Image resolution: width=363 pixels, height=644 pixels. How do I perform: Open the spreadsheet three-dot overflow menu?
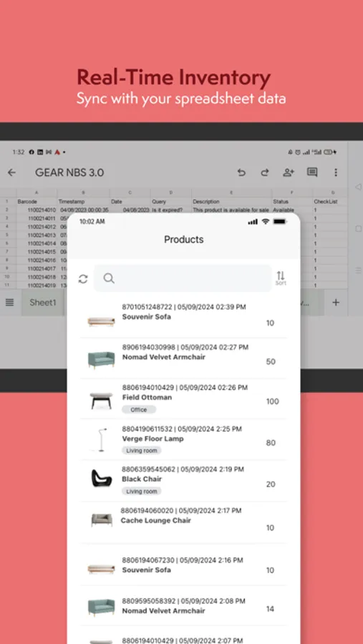336,172
